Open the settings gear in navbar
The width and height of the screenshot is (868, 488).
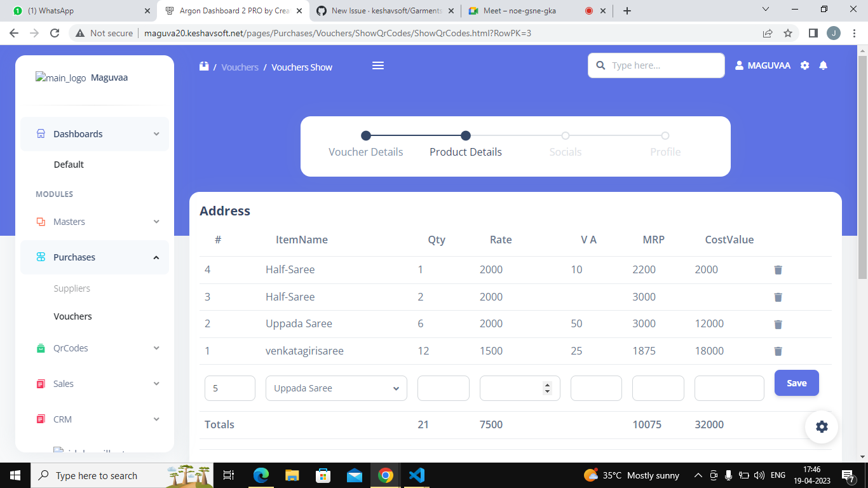(x=804, y=65)
